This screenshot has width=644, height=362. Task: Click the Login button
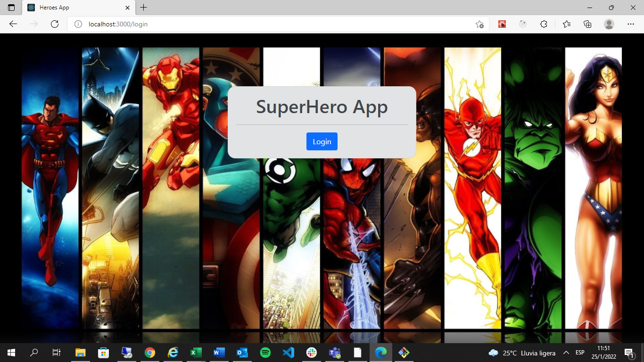point(322,141)
